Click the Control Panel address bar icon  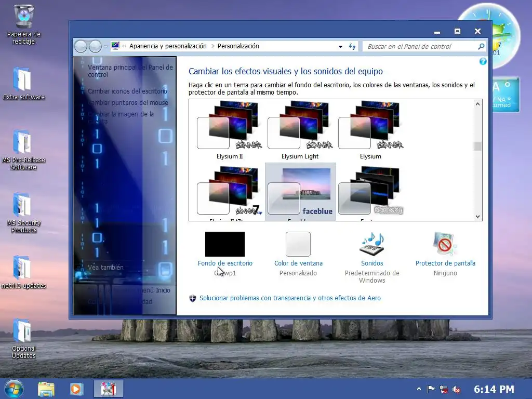[x=115, y=46]
